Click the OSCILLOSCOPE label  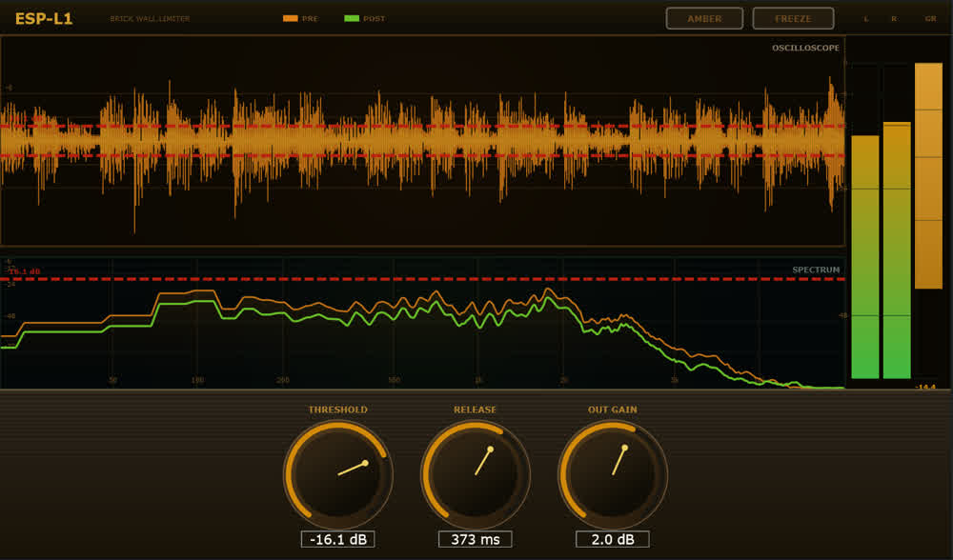point(805,48)
